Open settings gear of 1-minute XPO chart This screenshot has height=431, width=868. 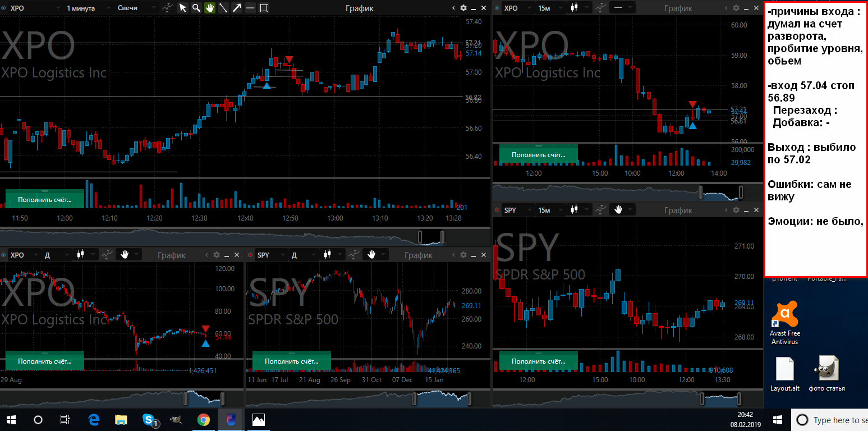pos(463,8)
